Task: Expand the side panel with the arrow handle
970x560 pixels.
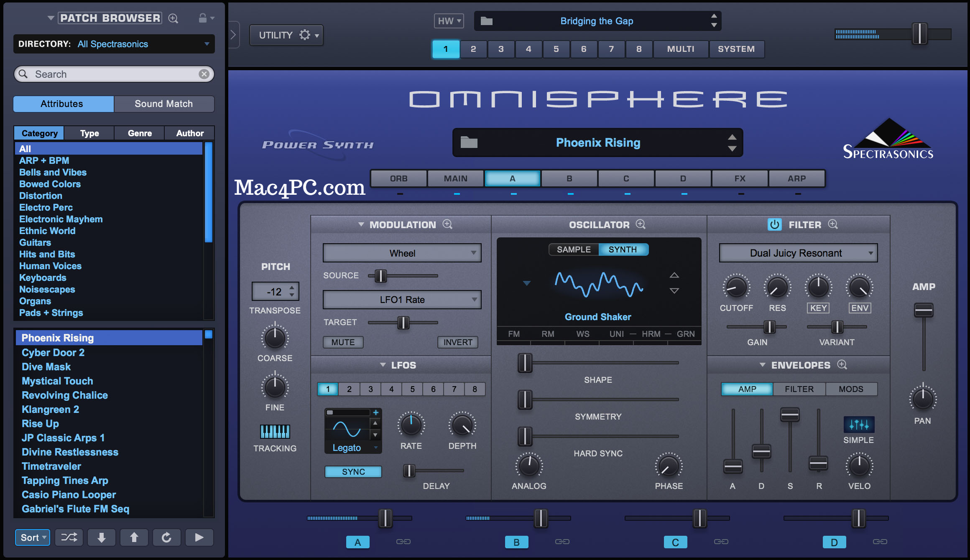Action: pos(233,35)
